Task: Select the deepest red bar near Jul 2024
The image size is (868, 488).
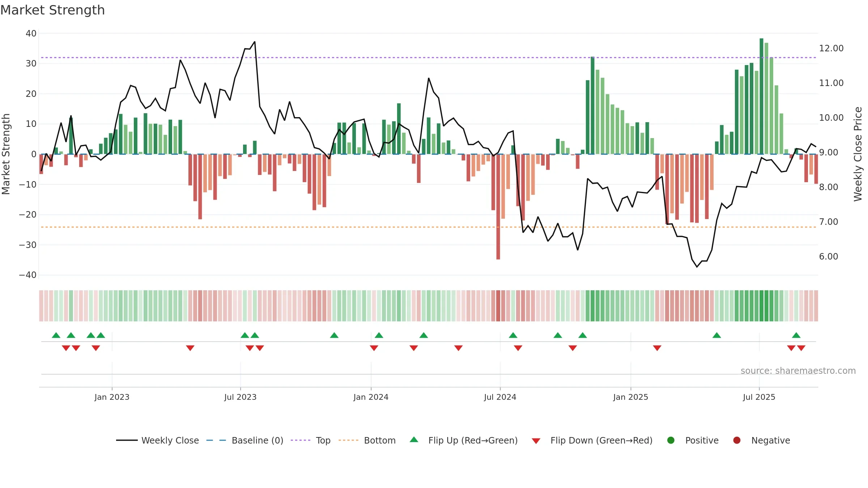Action: [x=498, y=207]
